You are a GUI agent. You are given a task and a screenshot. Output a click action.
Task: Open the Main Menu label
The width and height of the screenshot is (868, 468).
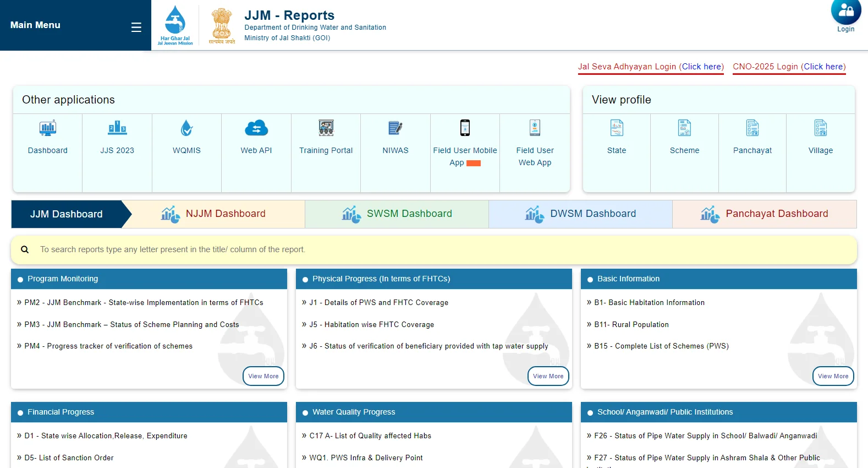pos(35,25)
